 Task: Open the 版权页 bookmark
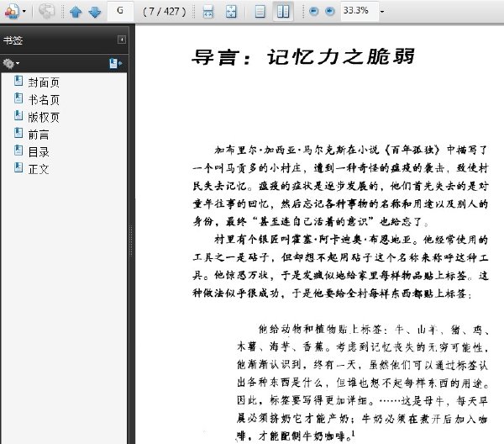click(x=44, y=118)
